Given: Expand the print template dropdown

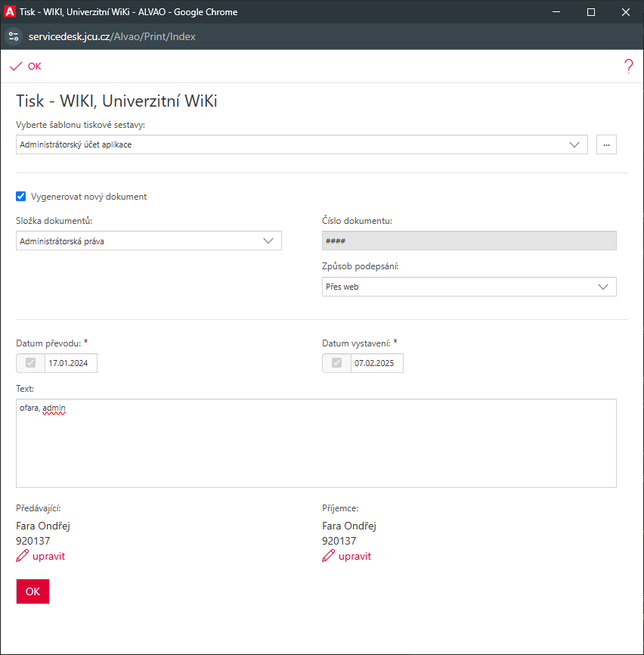Looking at the screenshot, I should click(x=302, y=144).
